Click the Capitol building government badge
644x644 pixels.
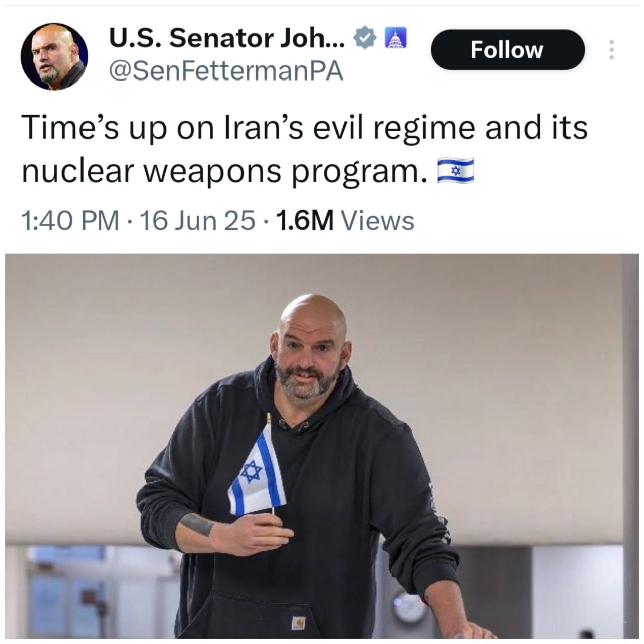pos(395,38)
